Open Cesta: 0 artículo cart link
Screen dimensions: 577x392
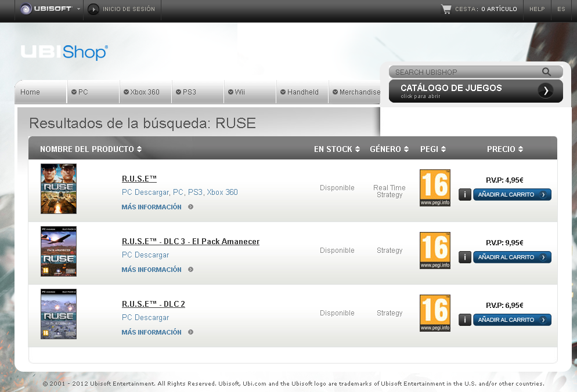point(486,9)
